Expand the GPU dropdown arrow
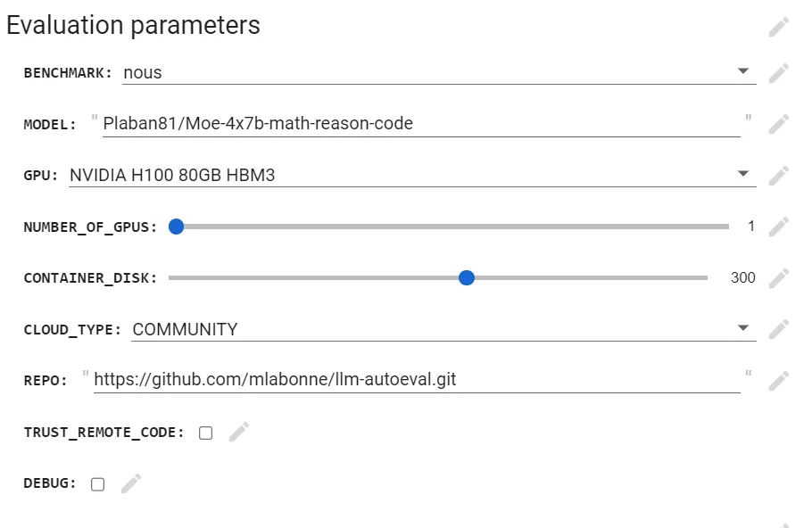This screenshot has width=812, height=528. point(743,173)
